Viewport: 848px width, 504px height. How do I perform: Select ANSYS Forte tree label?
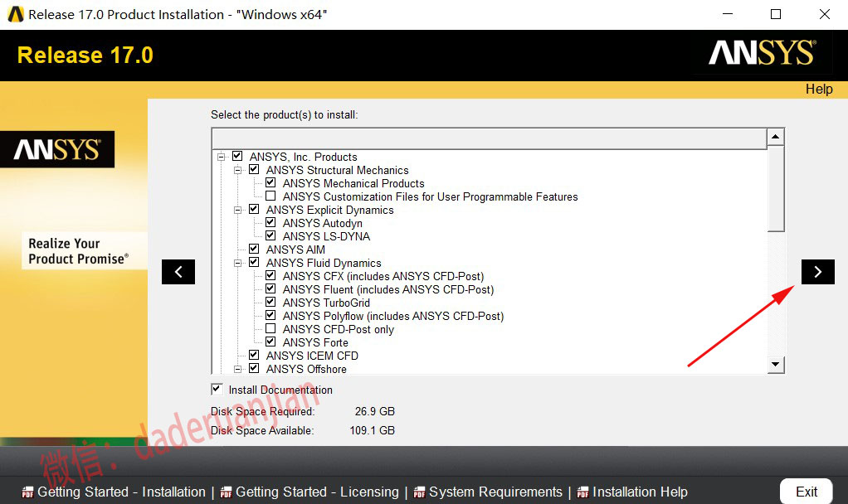pyautogui.click(x=315, y=342)
